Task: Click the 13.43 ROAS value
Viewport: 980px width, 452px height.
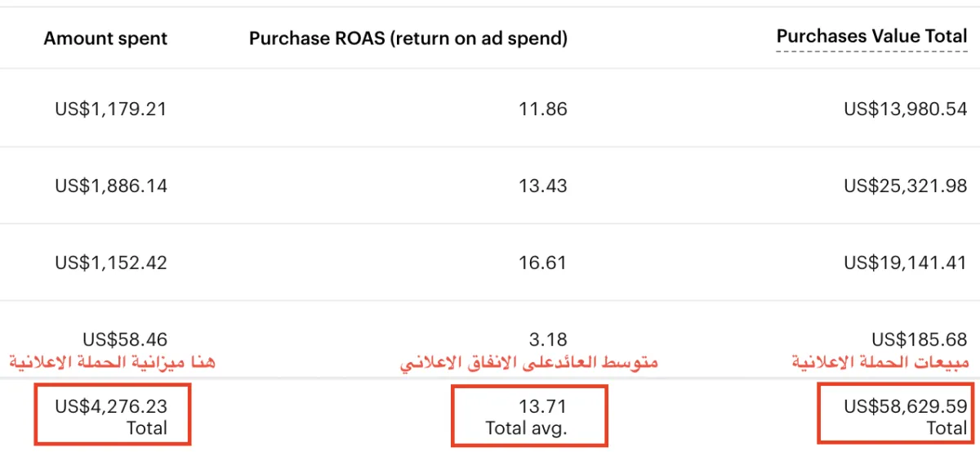Action: tap(543, 186)
